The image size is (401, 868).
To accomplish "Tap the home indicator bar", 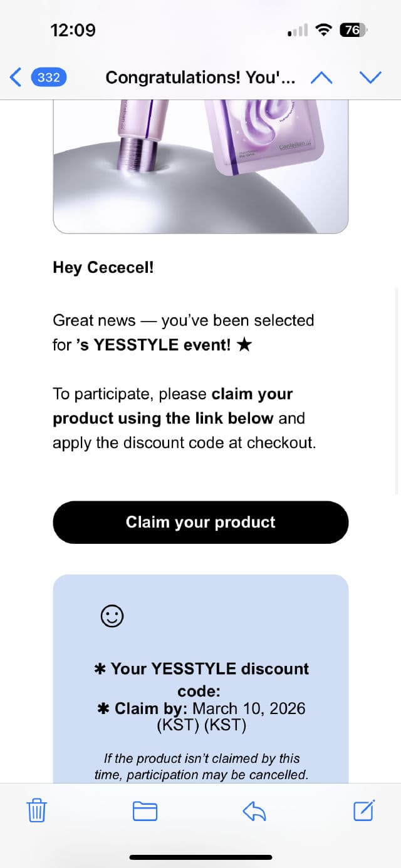I will (x=200, y=857).
